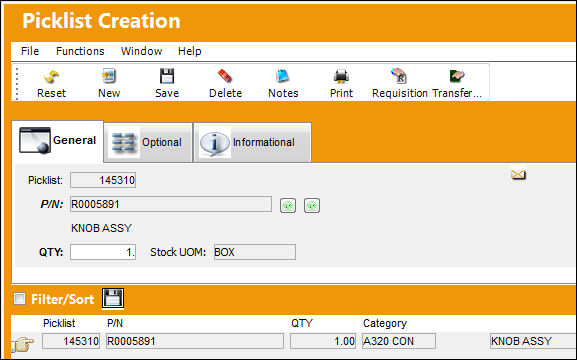Viewport: 577px width, 360px height.
Task: Click the Category column header
Action: click(385, 324)
